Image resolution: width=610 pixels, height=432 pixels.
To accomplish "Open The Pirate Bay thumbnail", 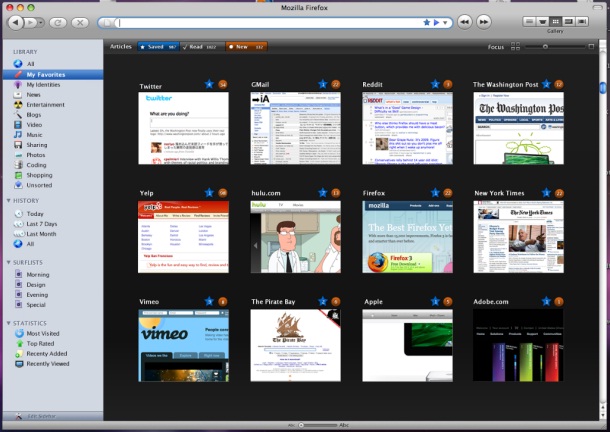I will click(x=295, y=345).
